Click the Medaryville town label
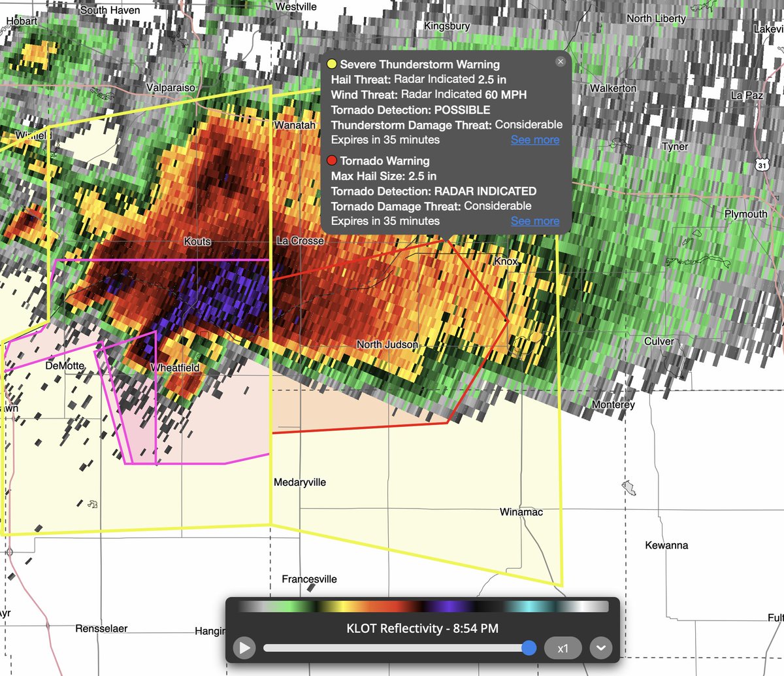This screenshot has height=676, width=784. coord(300,482)
